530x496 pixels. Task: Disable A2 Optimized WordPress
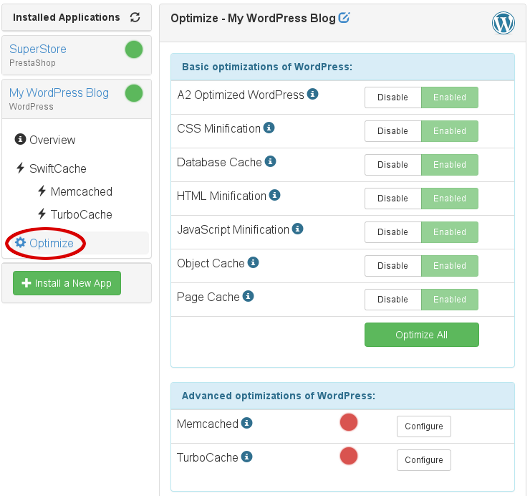pyautogui.click(x=393, y=97)
